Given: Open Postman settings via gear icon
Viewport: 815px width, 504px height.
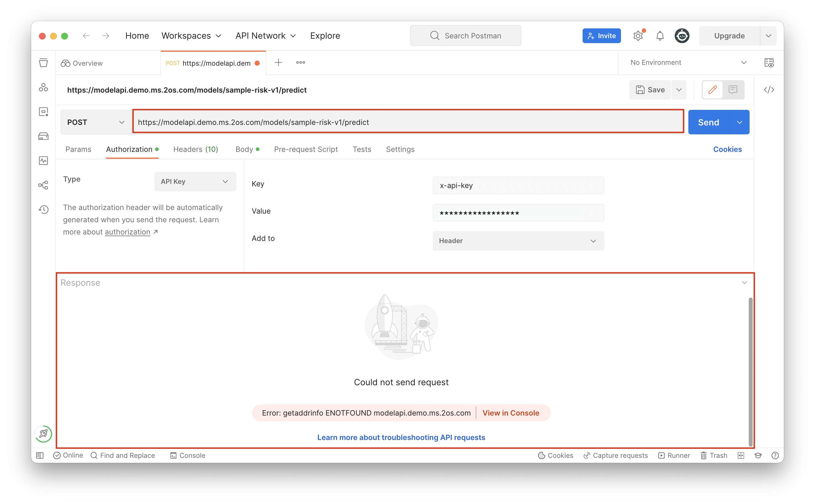Looking at the screenshot, I should 638,36.
